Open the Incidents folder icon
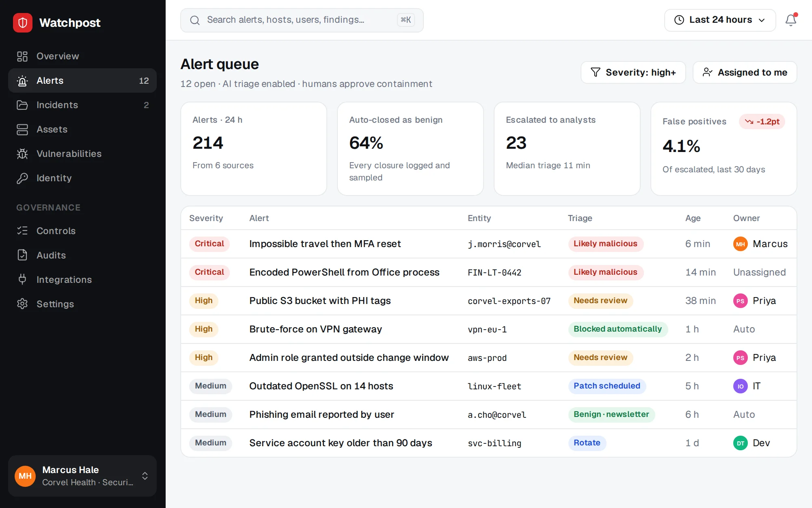The image size is (812, 508). point(22,105)
